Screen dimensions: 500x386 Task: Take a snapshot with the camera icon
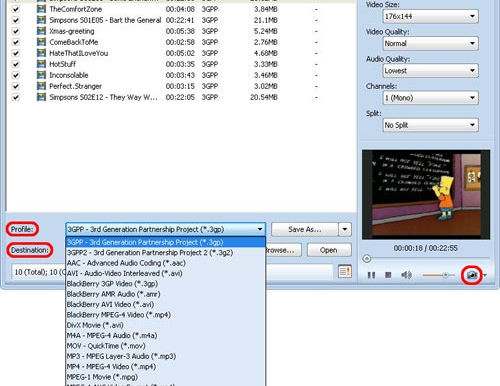(471, 275)
